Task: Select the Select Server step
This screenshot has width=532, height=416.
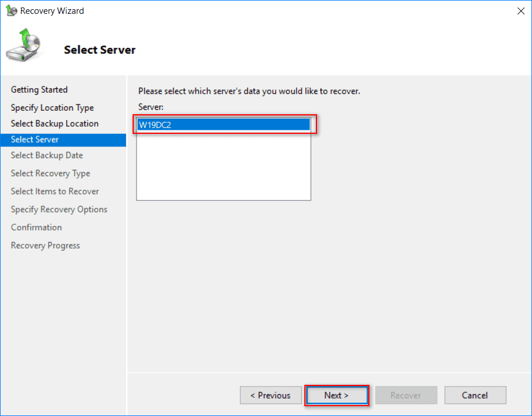Action: 35,140
